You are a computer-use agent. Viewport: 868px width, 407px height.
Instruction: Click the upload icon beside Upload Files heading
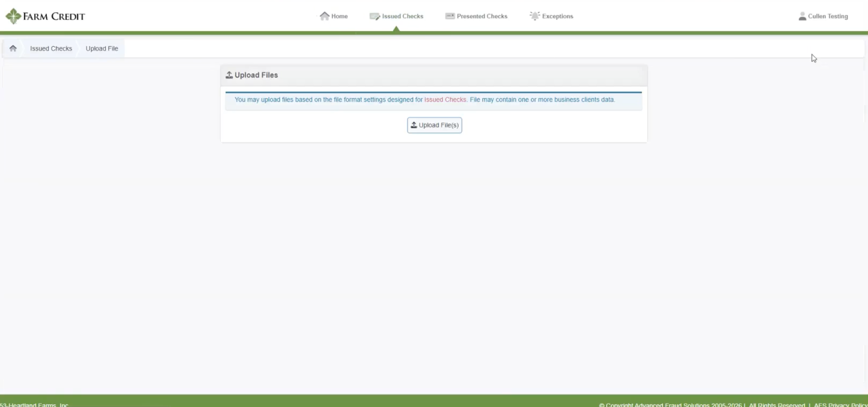pos(229,75)
